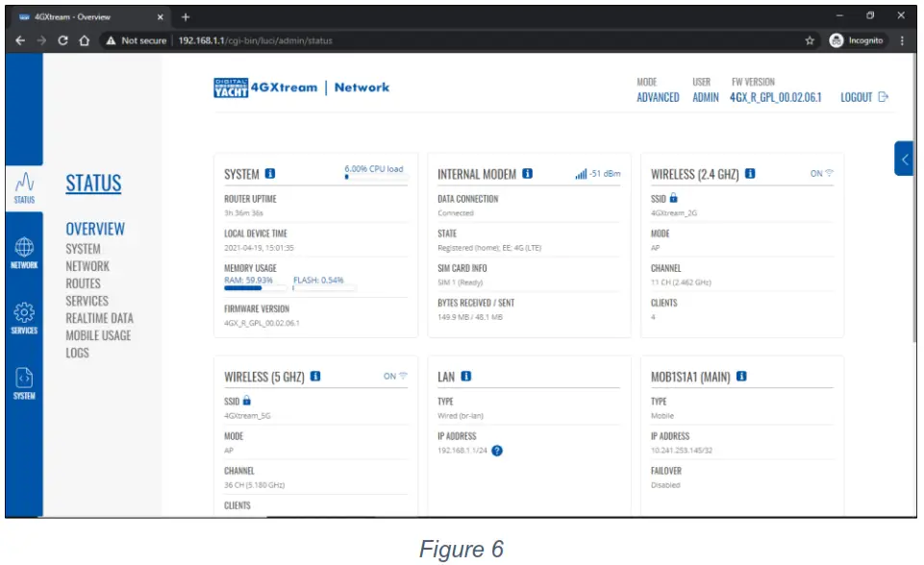Click the ADMIN user link
This screenshot has height=565, width=924.
[706, 97]
